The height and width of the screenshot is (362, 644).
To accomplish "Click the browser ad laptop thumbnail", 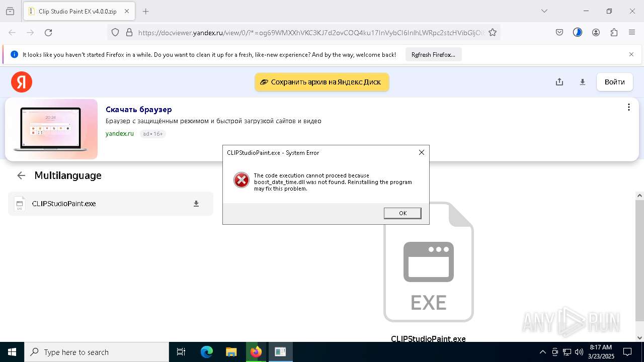I will coord(51,129).
